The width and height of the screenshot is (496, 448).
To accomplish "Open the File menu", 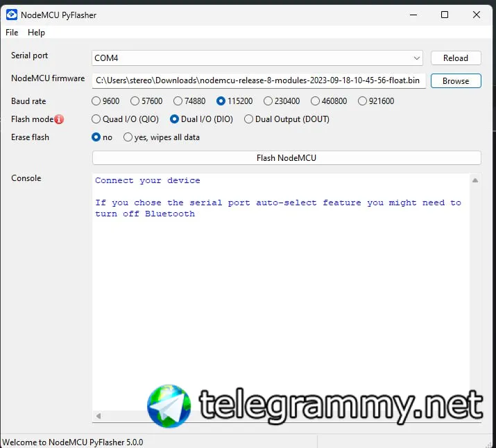I will pyautogui.click(x=12, y=33).
